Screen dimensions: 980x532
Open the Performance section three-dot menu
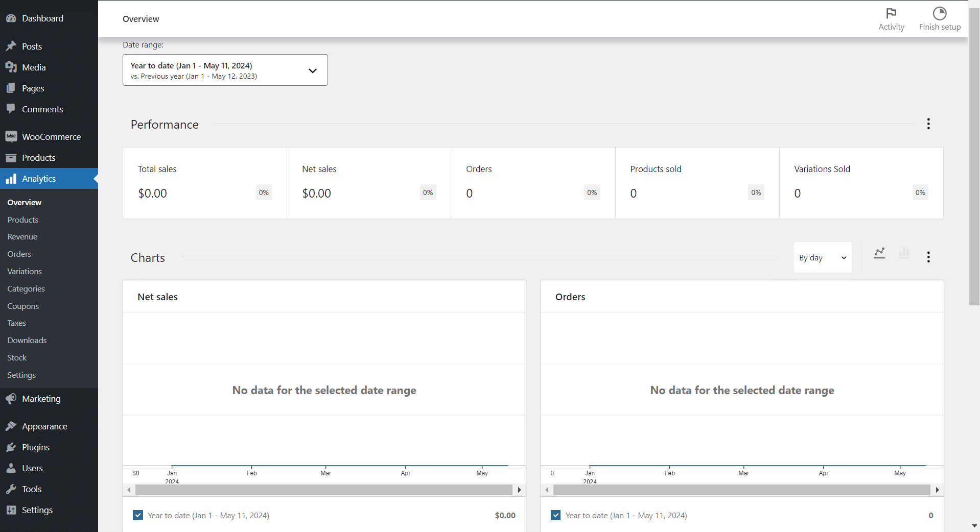(x=928, y=124)
